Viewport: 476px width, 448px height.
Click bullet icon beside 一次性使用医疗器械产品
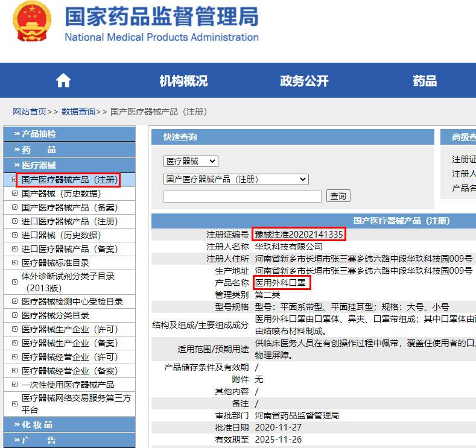pyautogui.click(x=14, y=384)
